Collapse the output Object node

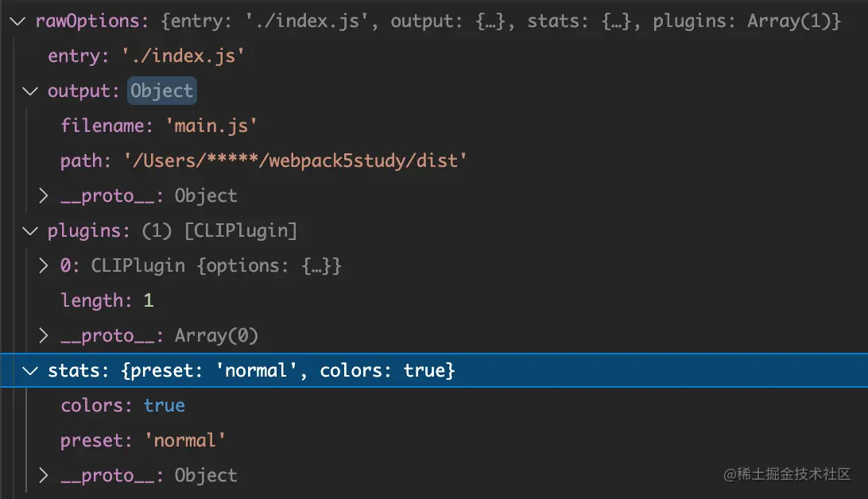tap(30, 91)
